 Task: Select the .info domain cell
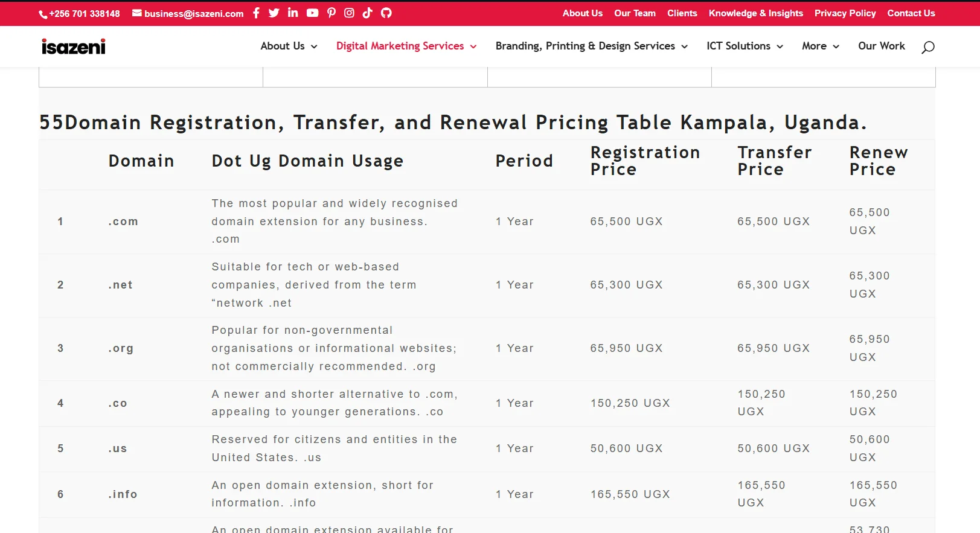point(123,494)
